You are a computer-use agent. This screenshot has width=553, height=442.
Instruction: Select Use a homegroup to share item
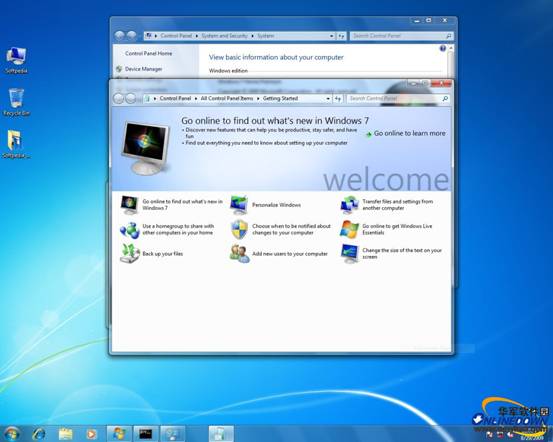tap(167, 230)
